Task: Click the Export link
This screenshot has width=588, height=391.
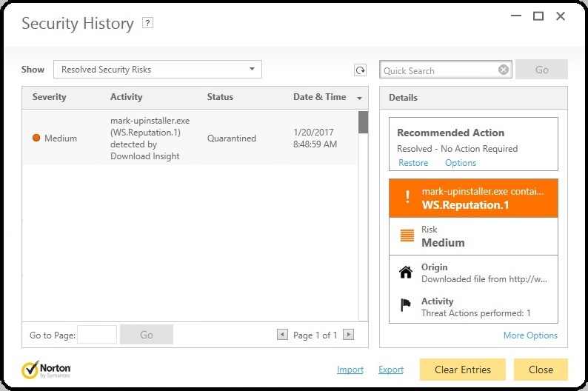Action: pos(390,370)
